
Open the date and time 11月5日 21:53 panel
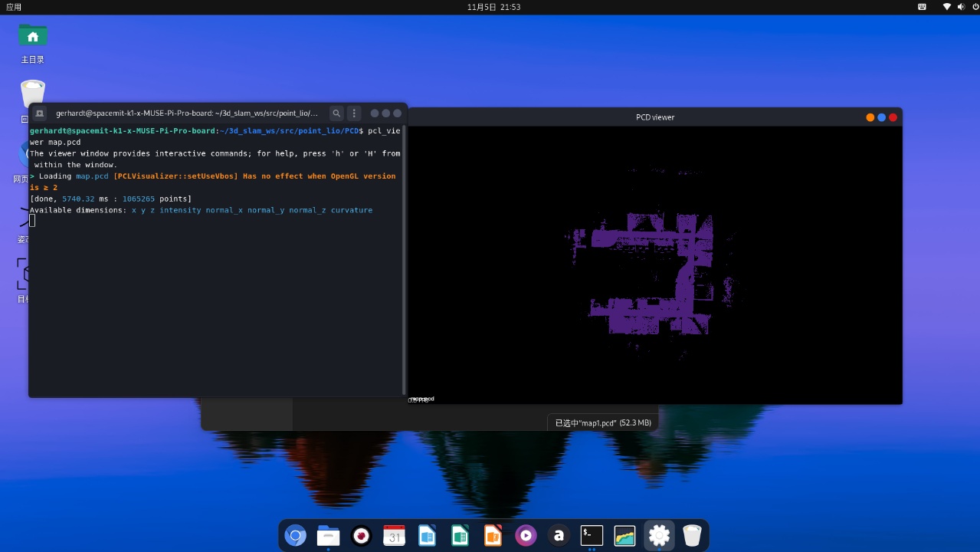(494, 7)
